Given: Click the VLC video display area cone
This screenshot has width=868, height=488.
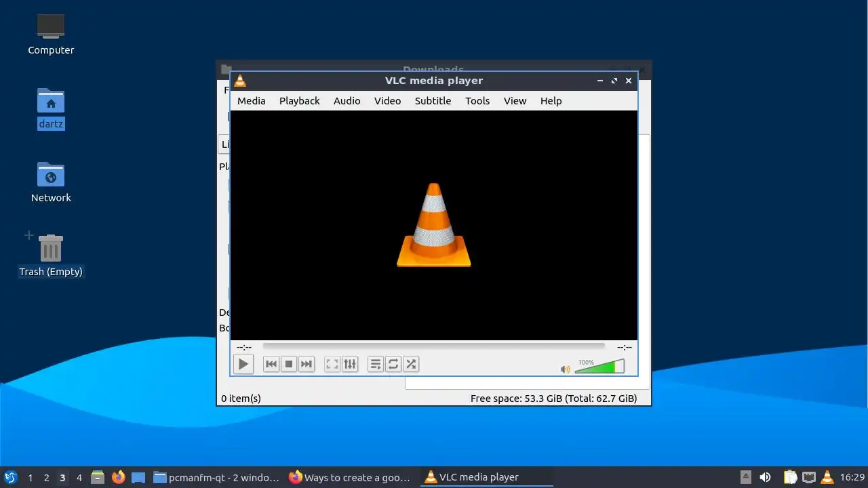Looking at the screenshot, I should [x=434, y=225].
